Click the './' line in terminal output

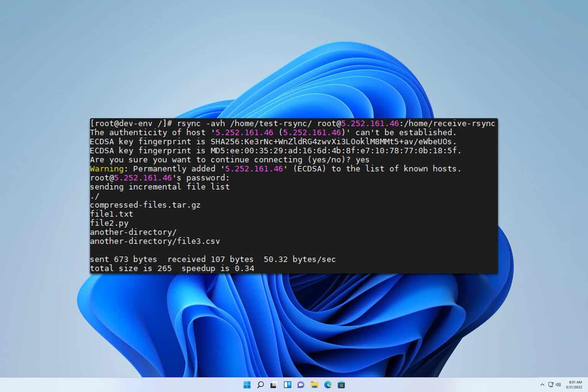pyautogui.click(x=95, y=196)
